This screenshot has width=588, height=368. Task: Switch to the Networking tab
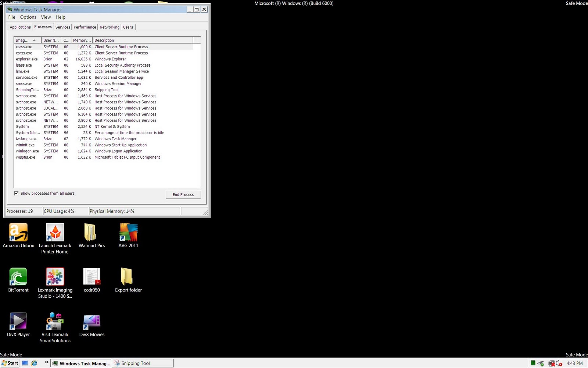110,27
